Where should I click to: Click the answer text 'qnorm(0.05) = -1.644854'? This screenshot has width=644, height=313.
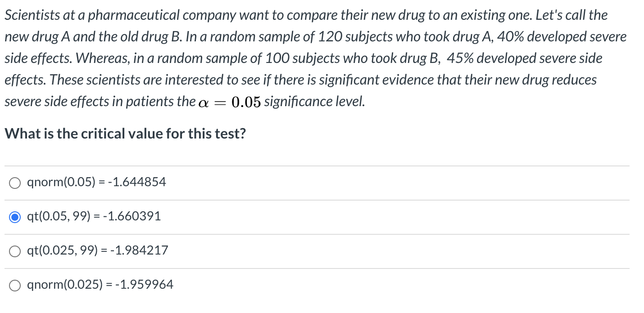(96, 182)
